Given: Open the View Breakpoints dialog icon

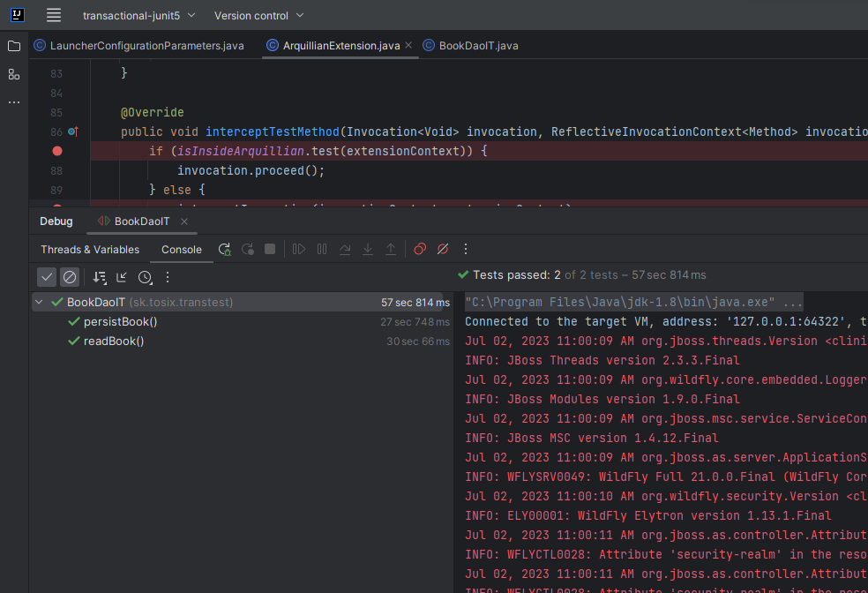Looking at the screenshot, I should coord(420,249).
